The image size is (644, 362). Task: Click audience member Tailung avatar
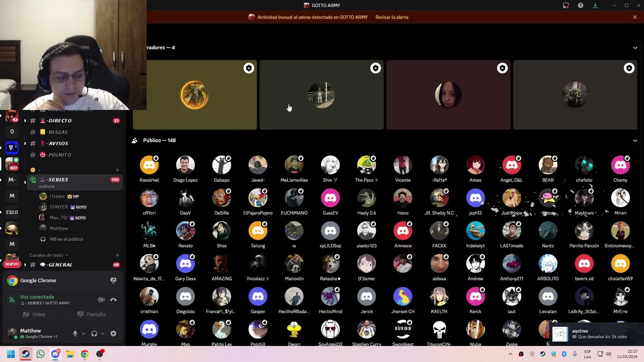(x=258, y=231)
